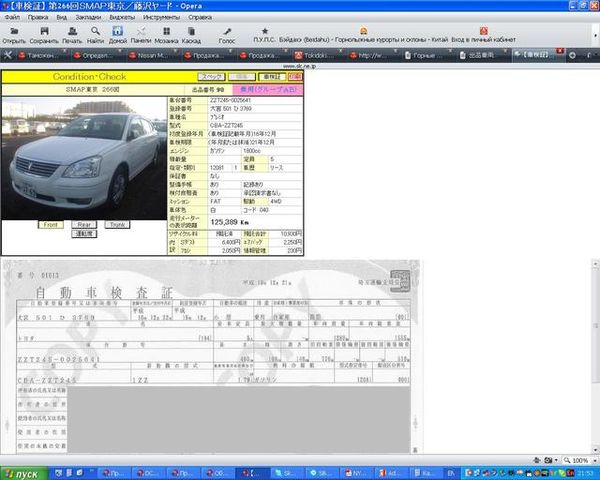
Task: Open the Файл menu
Action: tap(12, 17)
